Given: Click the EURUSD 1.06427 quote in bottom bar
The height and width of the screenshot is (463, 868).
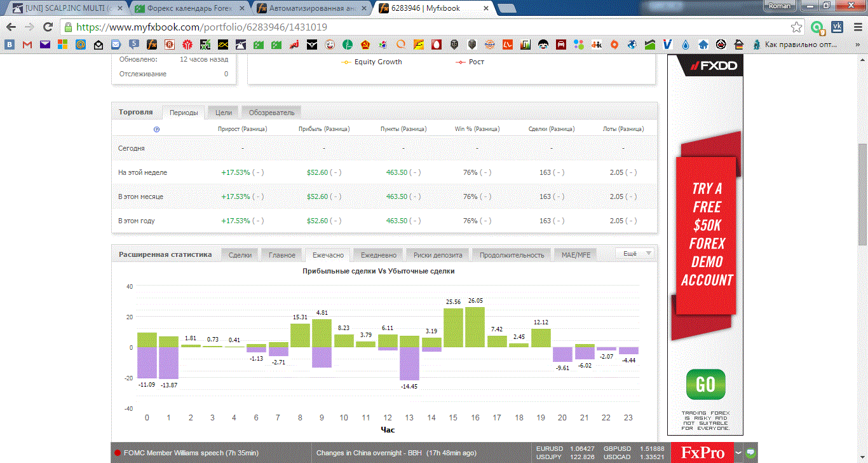Looking at the screenshot, I should click(565, 448).
